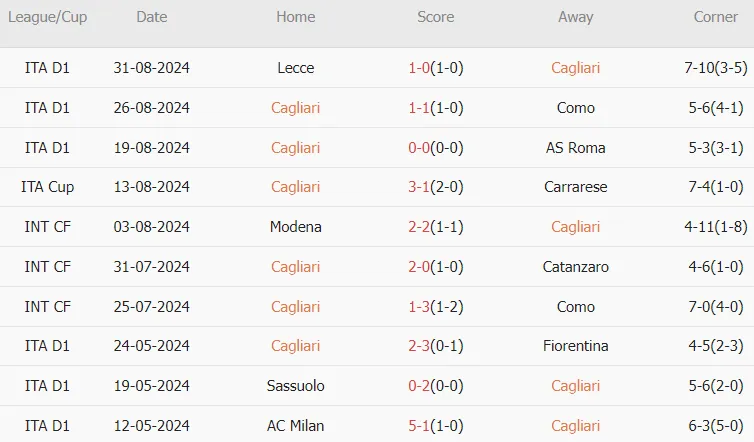Click corner stat 7-10(3-5)
This screenshot has width=754, height=442.
(x=716, y=68)
